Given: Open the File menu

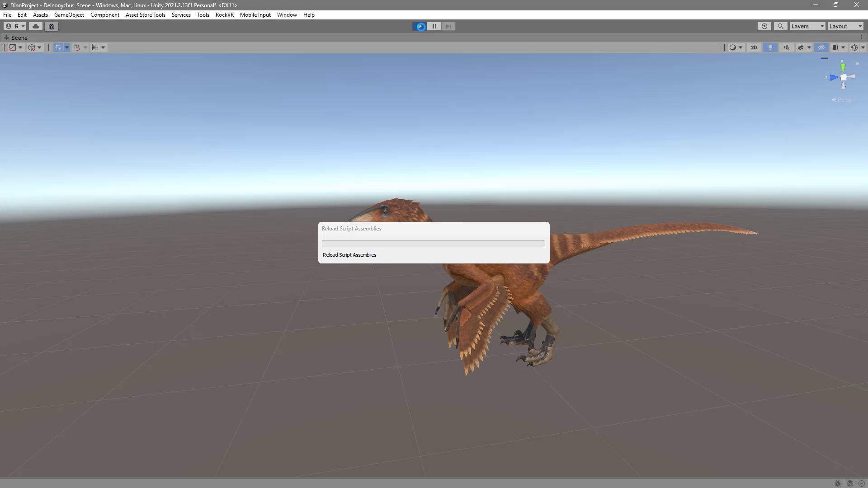Looking at the screenshot, I should pyautogui.click(x=7, y=14).
